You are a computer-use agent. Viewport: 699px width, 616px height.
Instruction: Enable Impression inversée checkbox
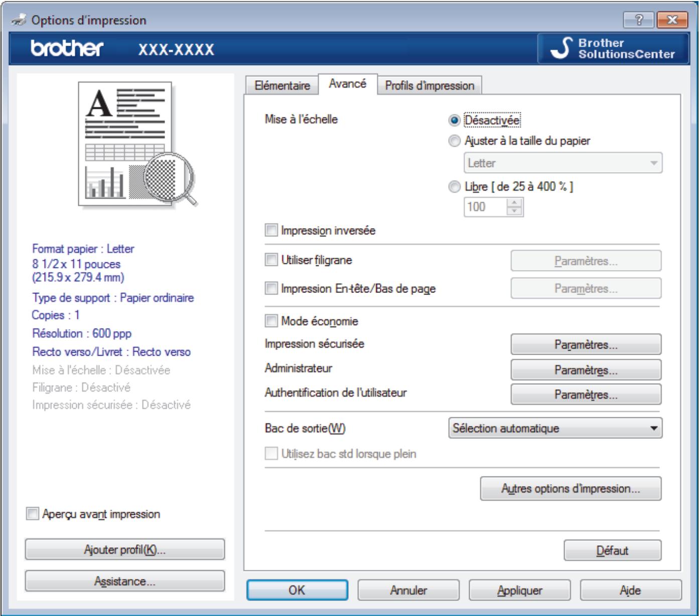point(271,231)
